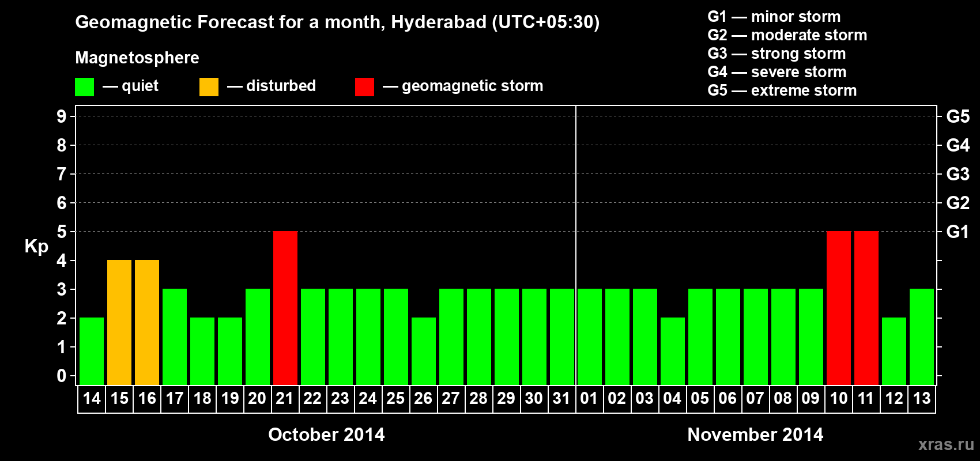Click the G3 label on right axis

point(958,174)
